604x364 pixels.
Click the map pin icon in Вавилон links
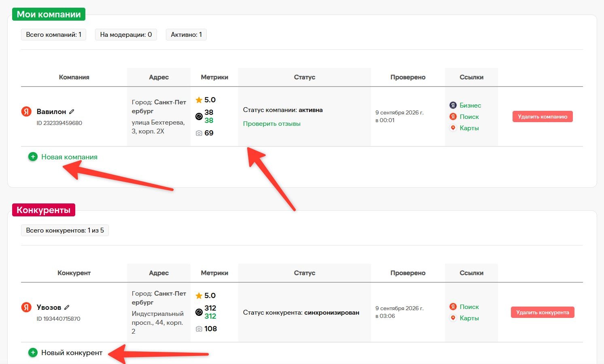[x=453, y=128]
